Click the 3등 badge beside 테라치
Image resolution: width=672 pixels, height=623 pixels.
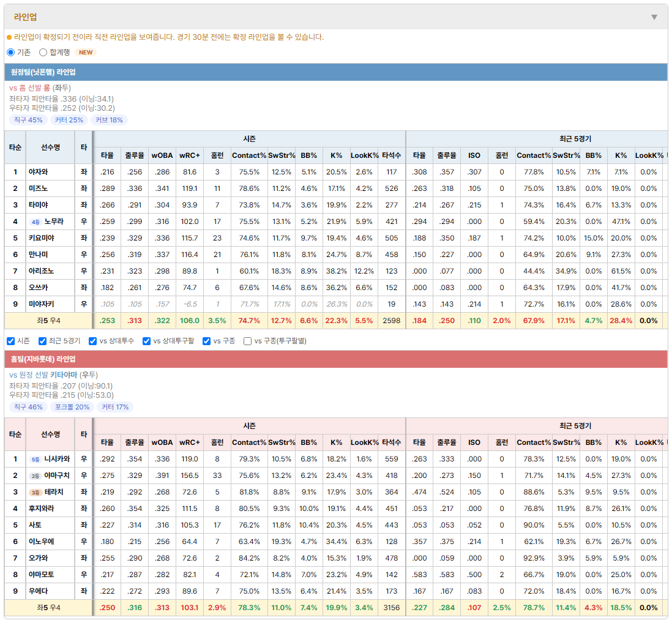[x=35, y=492]
